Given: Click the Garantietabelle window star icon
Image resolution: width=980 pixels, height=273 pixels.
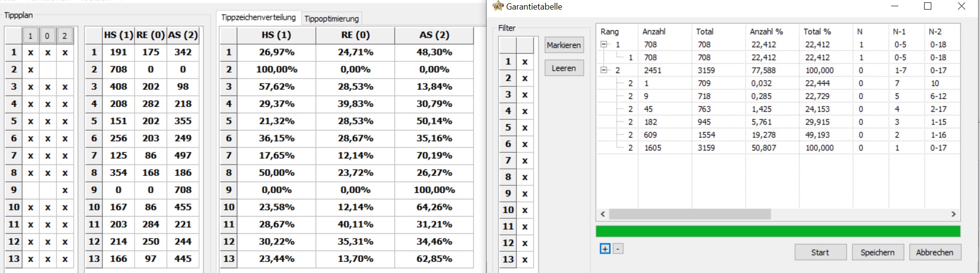Looking at the screenshot, I should click(498, 6).
